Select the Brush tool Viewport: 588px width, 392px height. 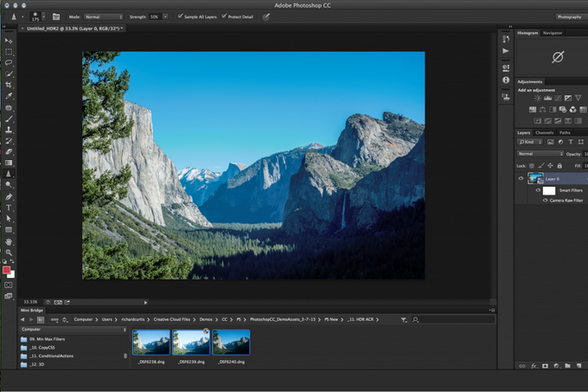(9, 119)
